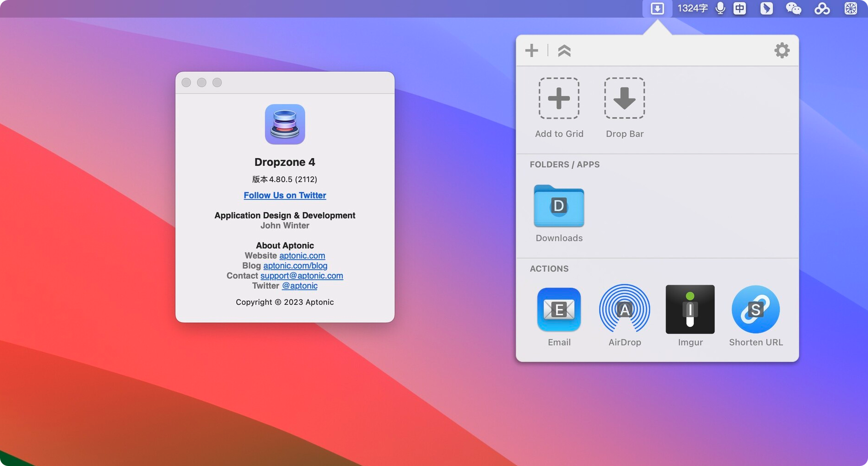Select the Shorten URL action
This screenshot has width=868, height=466.
pos(756,316)
